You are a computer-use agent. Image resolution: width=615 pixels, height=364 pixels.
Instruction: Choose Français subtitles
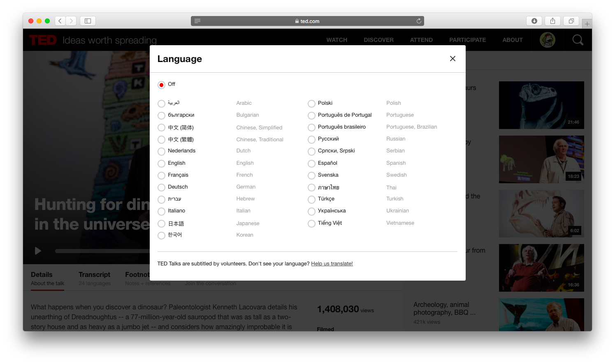[162, 175]
